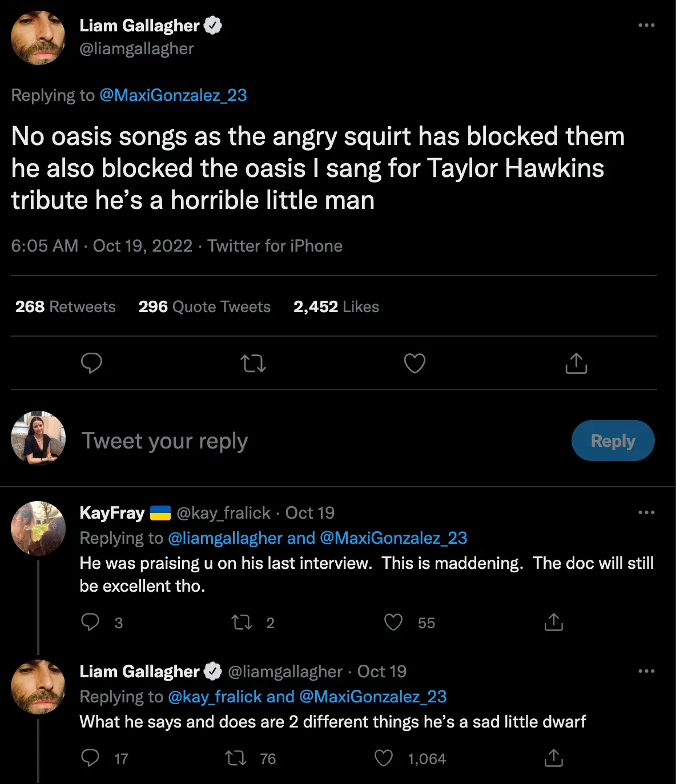Open @MaxiGonzalez_23 profile from main tweet
The height and width of the screenshot is (784, 676).
(173, 95)
